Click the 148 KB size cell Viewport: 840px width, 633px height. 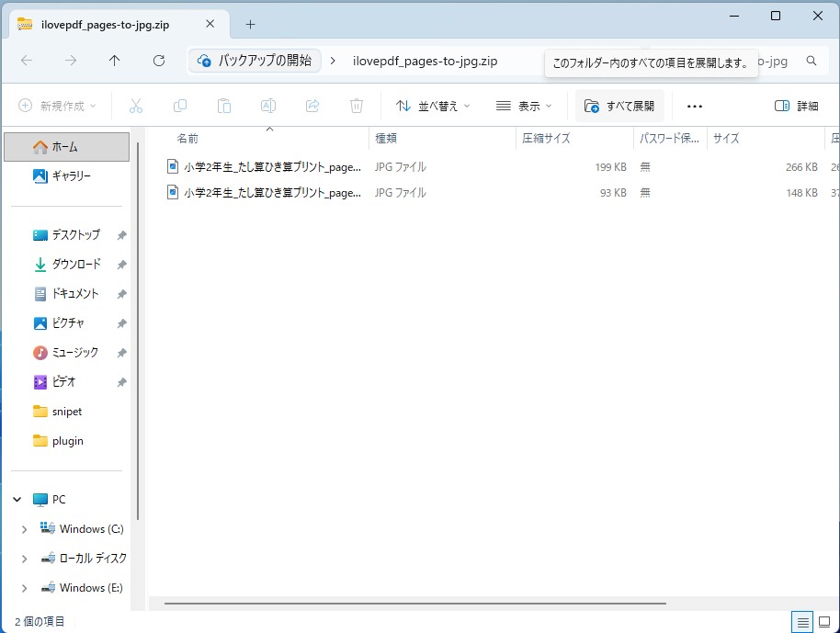click(x=801, y=193)
